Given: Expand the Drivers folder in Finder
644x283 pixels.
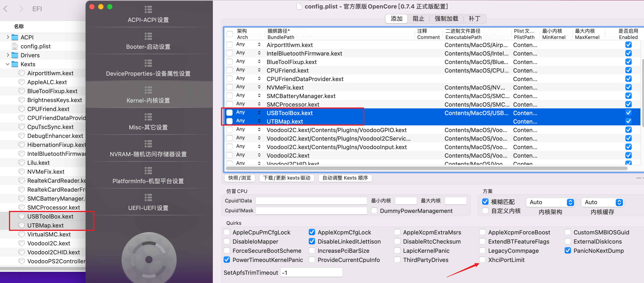Looking at the screenshot, I should [x=8, y=55].
